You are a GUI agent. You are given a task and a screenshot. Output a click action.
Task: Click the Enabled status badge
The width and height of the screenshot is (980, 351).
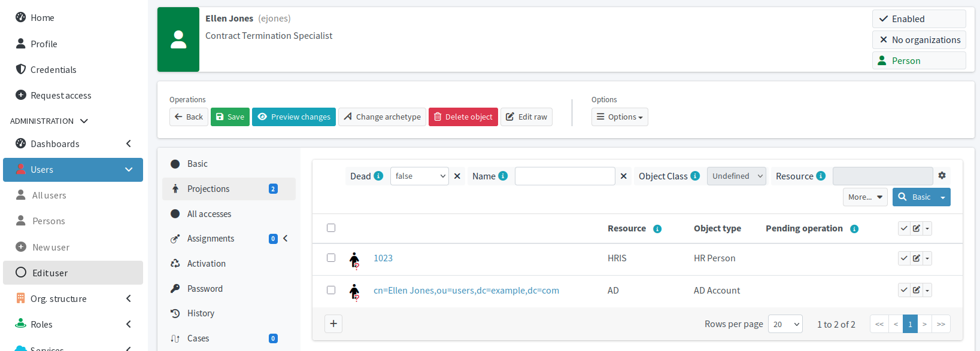pyautogui.click(x=919, y=19)
